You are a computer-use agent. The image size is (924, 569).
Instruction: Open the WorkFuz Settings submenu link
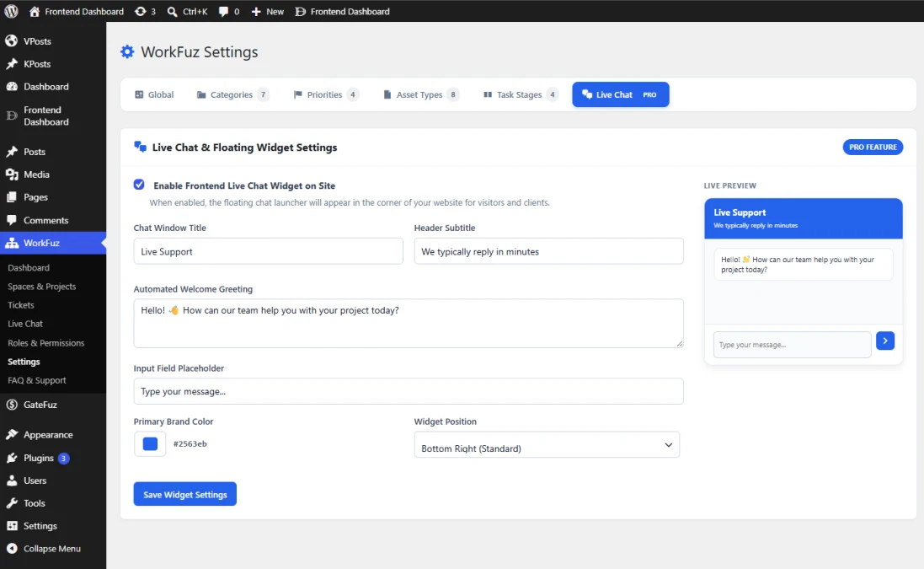point(24,362)
